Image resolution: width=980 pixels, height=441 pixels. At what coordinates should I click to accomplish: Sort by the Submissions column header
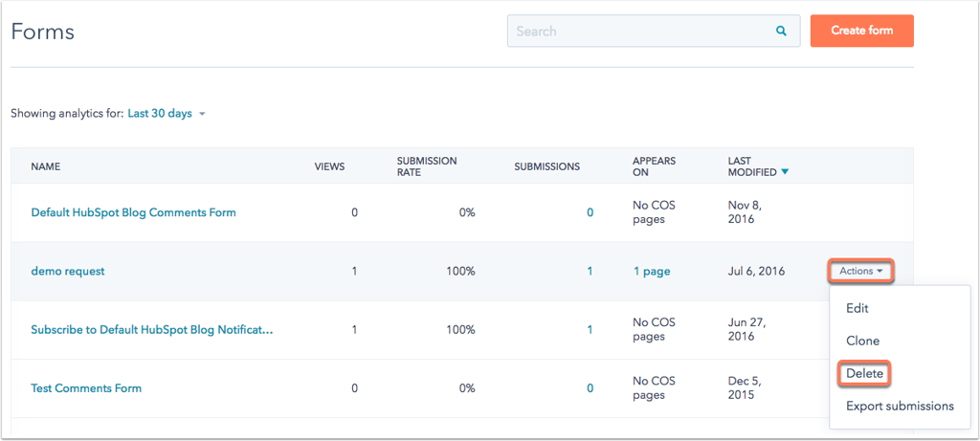[546, 166]
